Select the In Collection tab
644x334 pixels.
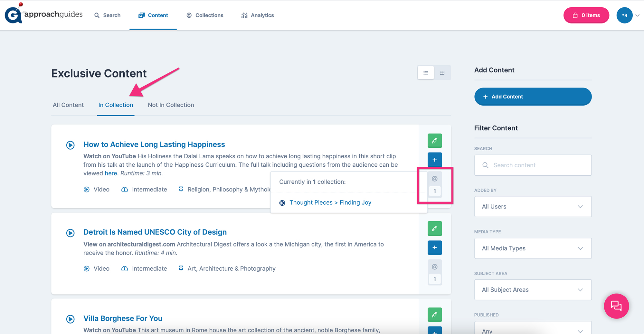(116, 105)
